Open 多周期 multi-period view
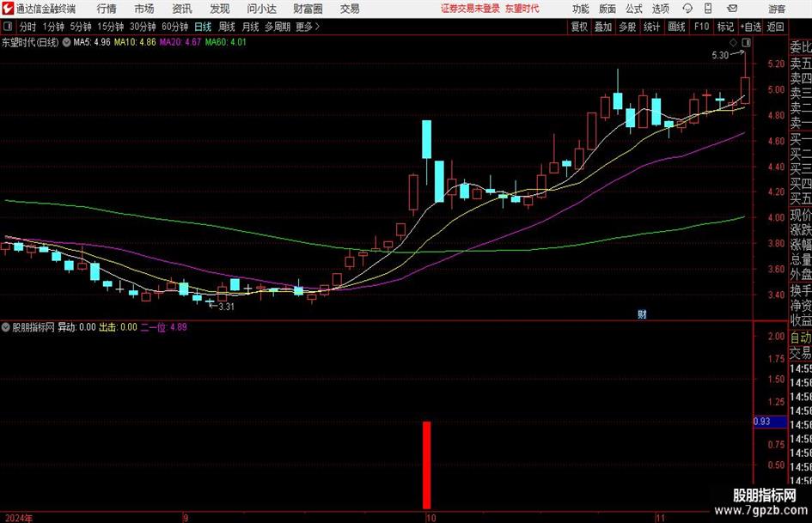The height and width of the screenshot is (523, 812). click(x=278, y=27)
